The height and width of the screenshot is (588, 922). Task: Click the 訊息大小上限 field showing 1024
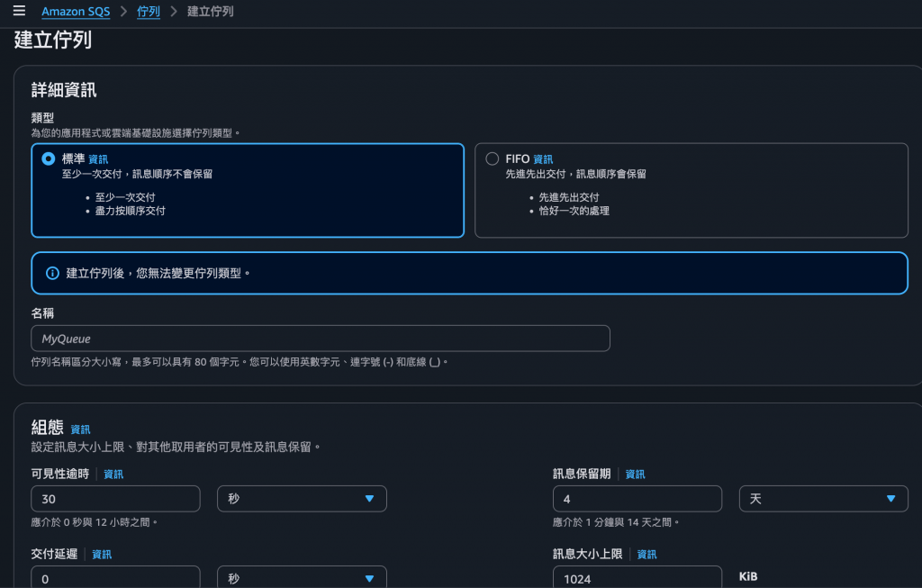pos(637,577)
